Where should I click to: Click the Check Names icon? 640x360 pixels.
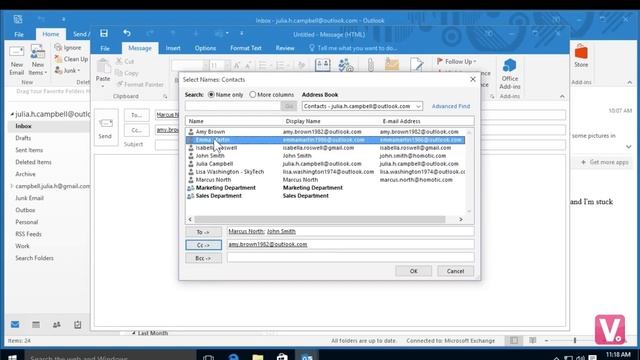click(x=346, y=65)
